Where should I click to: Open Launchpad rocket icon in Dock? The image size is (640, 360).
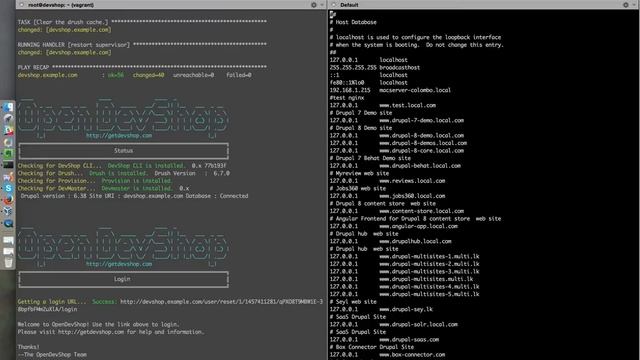coord(8,119)
